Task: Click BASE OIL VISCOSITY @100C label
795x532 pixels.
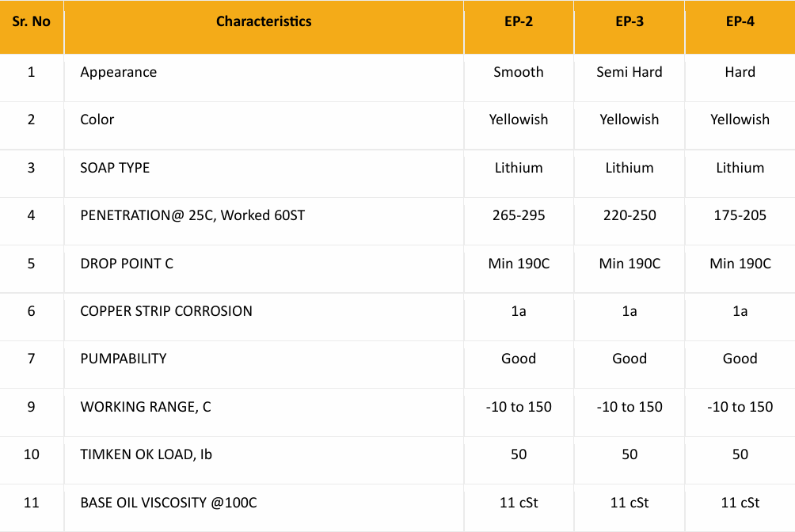Action: (169, 503)
